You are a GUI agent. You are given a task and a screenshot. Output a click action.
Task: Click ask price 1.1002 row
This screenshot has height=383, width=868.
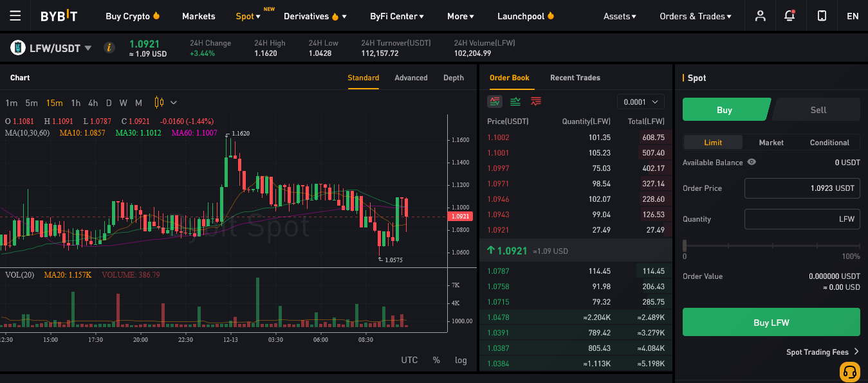point(576,138)
